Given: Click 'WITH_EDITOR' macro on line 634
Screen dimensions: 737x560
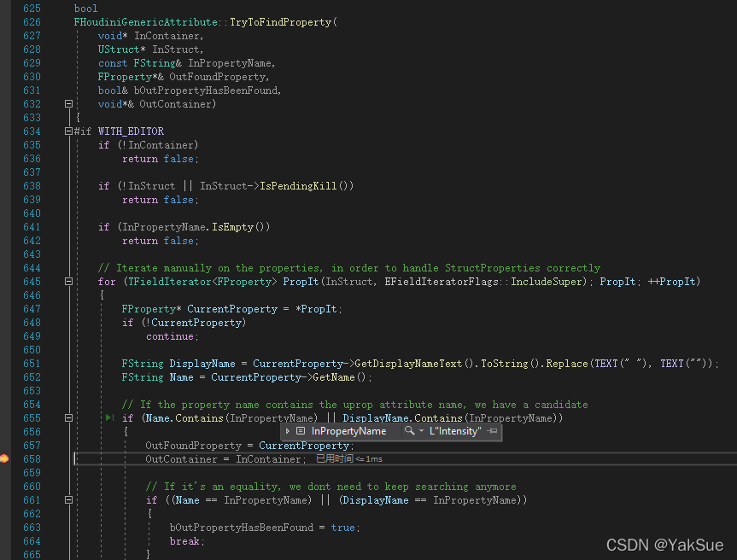Looking at the screenshot, I should click(132, 131).
